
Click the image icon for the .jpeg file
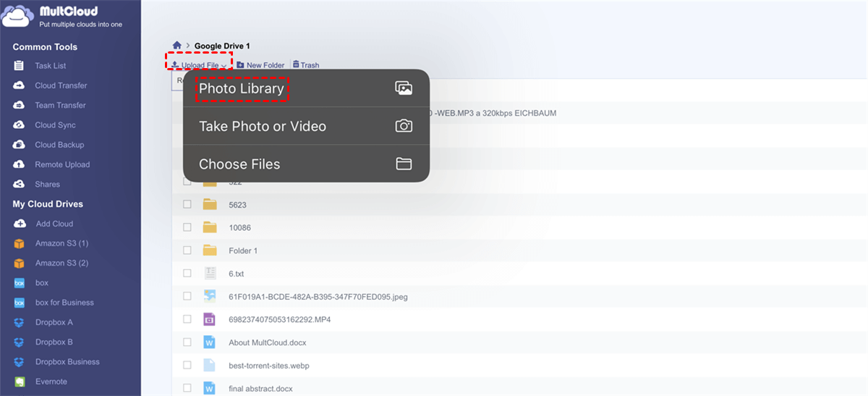(210, 296)
